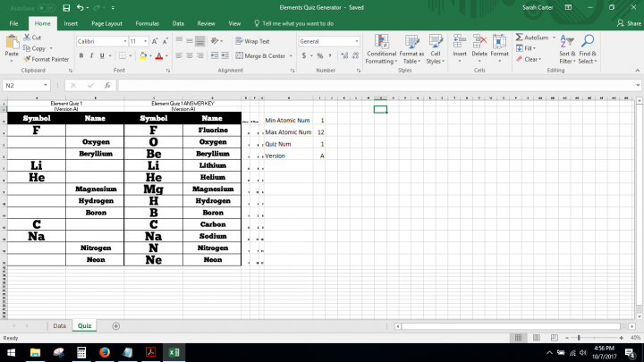Click the add new sheet plus icon
This screenshot has height=362, width=644.
point(115,326)
